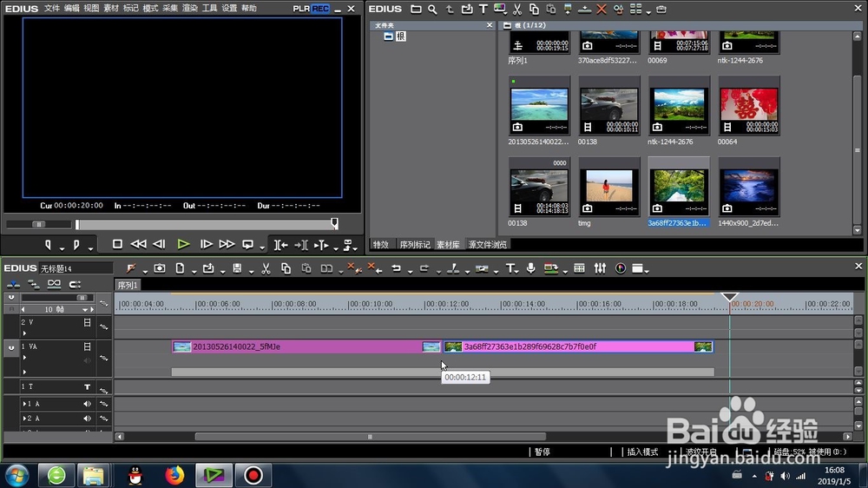Click the timeline save project icon
The height and width of the screenshot is (488, 868).
pyautogui.click(x=237, y=268)
